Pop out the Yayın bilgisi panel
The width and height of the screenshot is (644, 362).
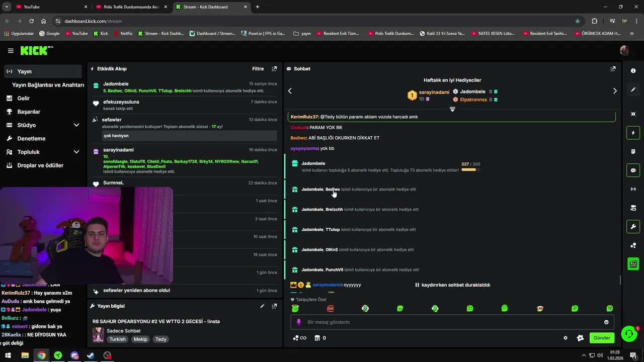pos(274,306)
